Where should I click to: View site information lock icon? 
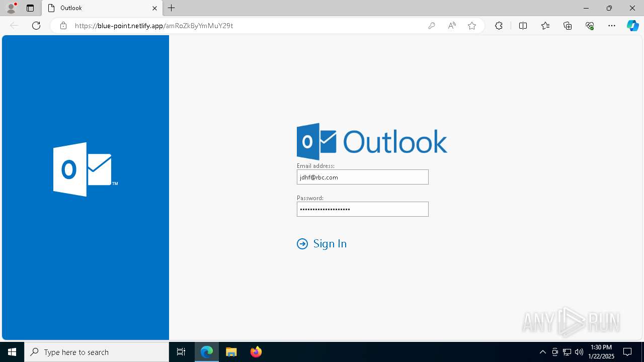[x=63, y=26]
